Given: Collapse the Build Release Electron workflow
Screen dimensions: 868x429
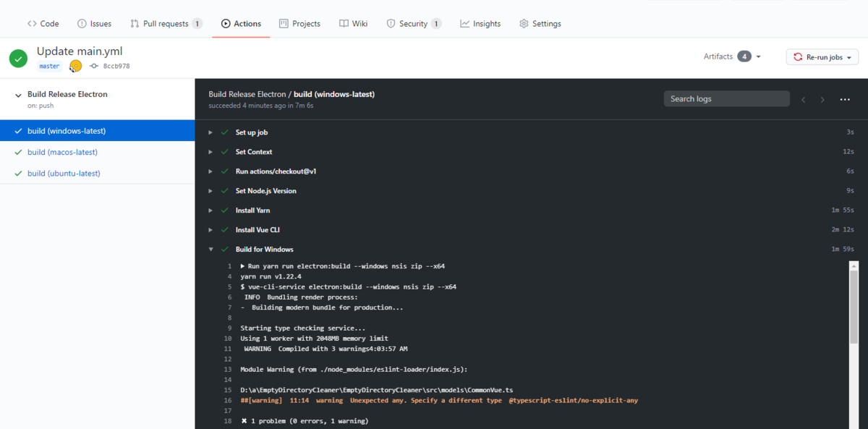Looking at the screenshot, I should coord(18,95).
